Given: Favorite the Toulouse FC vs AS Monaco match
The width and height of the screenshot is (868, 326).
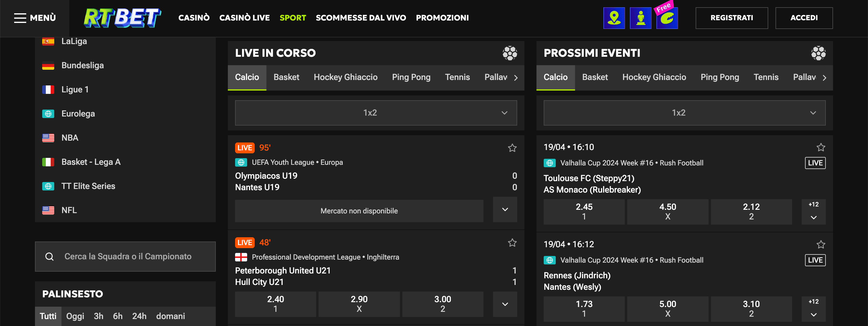Looking at the screenshot, I should [821, 147].
